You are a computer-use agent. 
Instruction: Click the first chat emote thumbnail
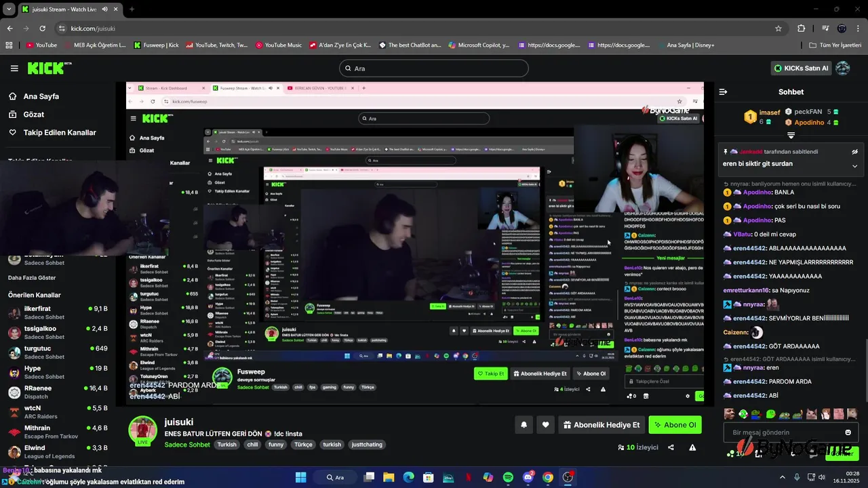(x=729, y=413)
